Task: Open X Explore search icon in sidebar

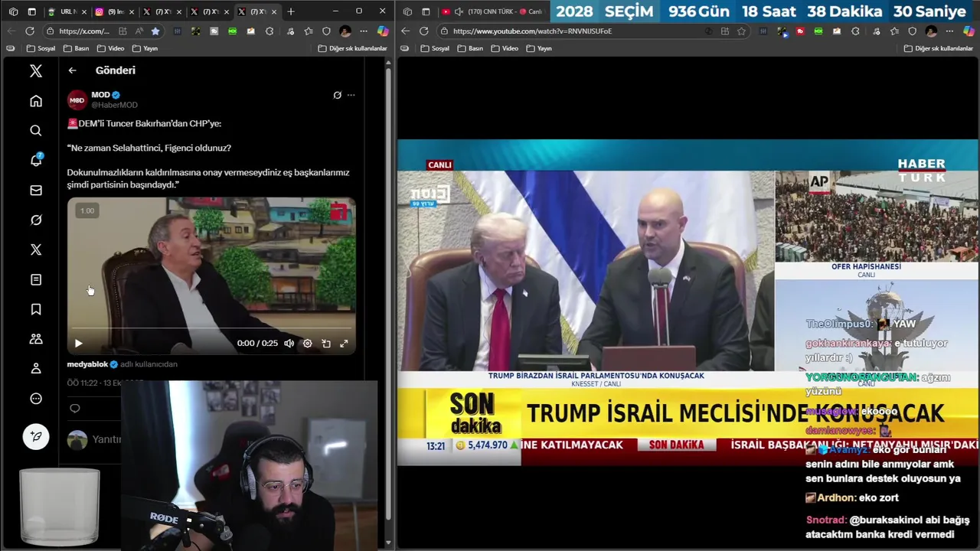Action: [36, 131]
